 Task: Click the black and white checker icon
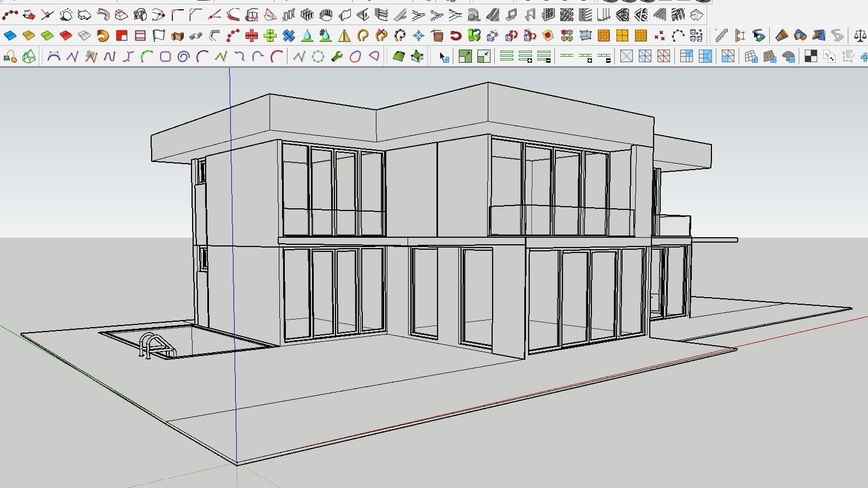811,56
